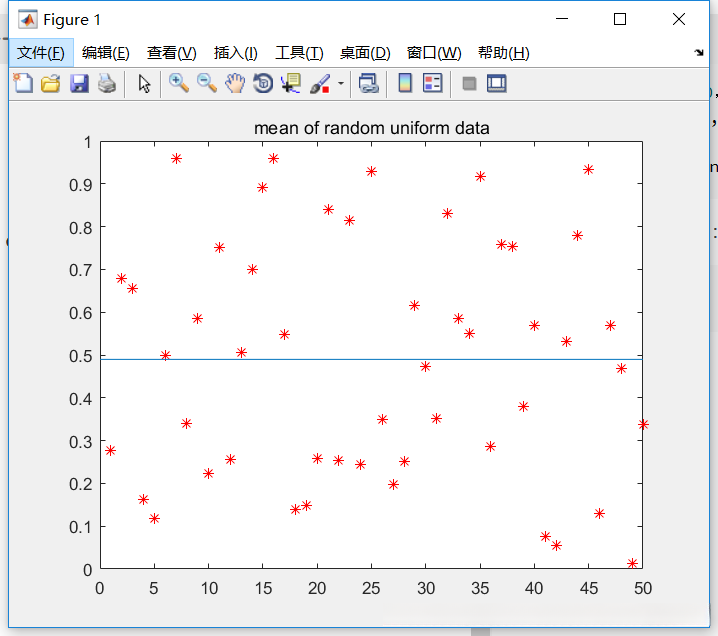Close the Figure 1 window
The image size is (718, 636).
[679, 19]
